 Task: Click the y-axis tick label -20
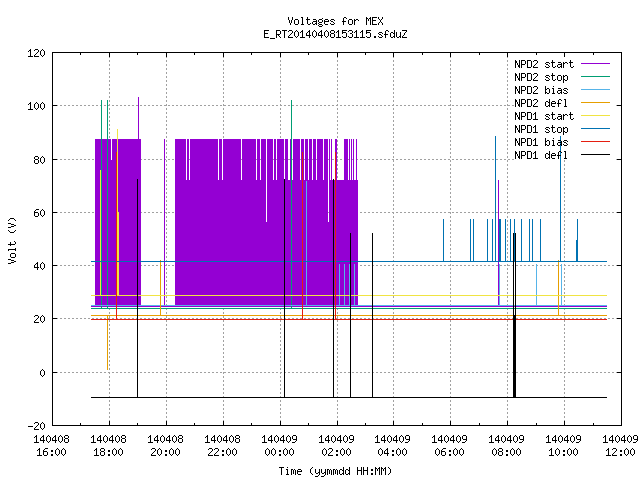(x=36, y=426)
